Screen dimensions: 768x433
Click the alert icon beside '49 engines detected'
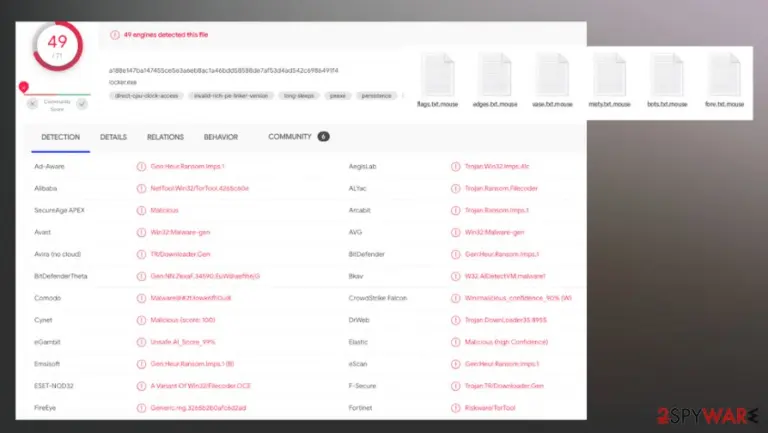115,35
